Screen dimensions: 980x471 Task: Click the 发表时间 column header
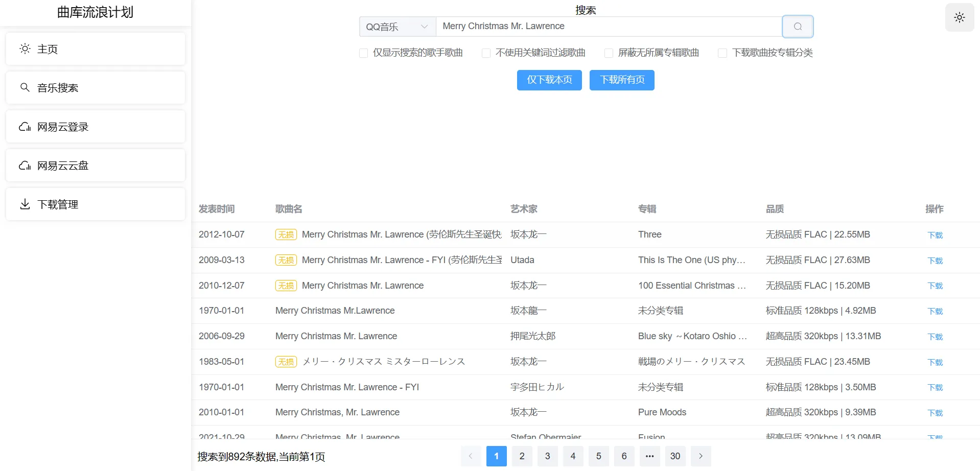click(217, 209)
